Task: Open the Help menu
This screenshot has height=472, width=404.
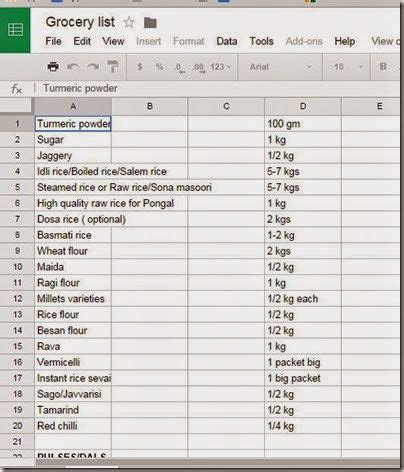Action: [x=345, y=41]
